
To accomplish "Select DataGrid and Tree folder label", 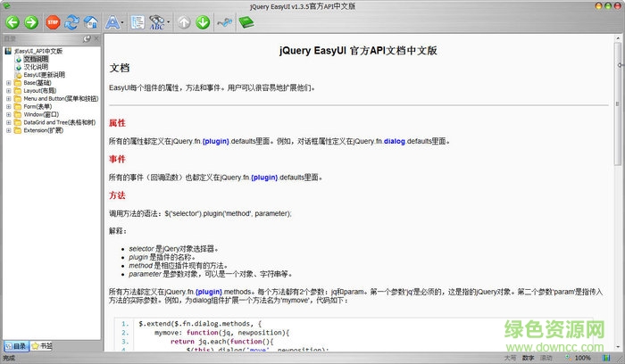I will click(x=60, y=122).
